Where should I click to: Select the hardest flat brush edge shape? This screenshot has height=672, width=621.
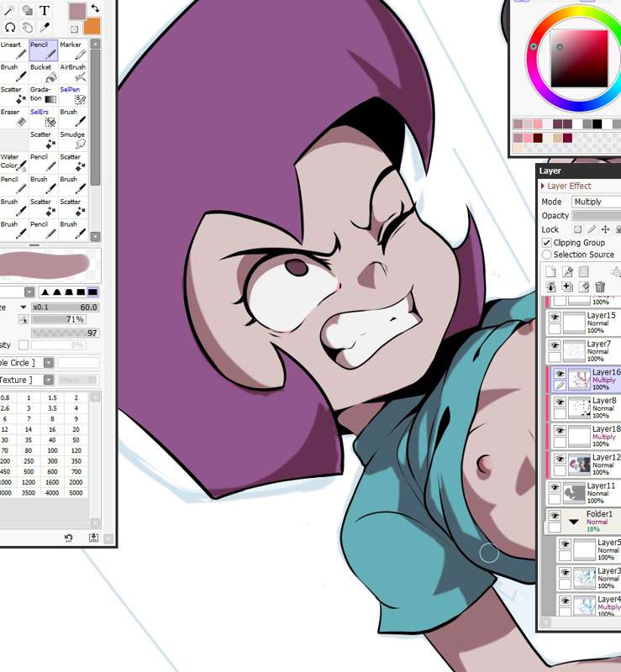[x=92, y=292]
